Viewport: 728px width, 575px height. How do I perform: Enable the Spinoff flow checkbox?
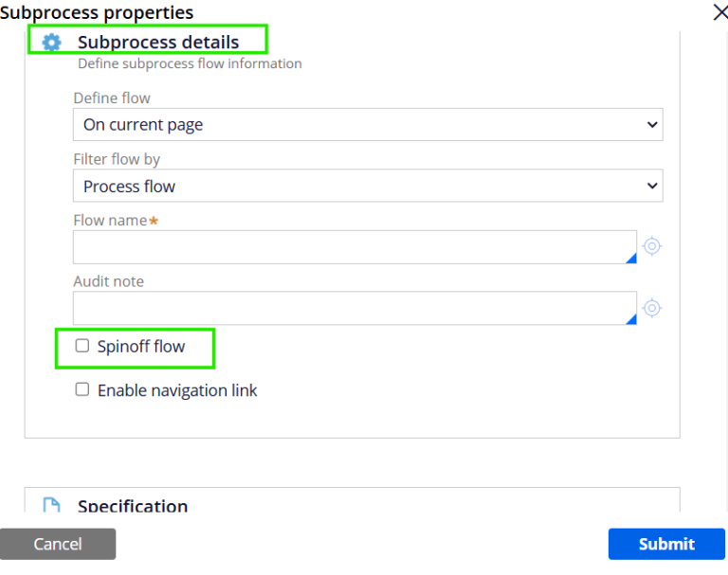(82, 346)
